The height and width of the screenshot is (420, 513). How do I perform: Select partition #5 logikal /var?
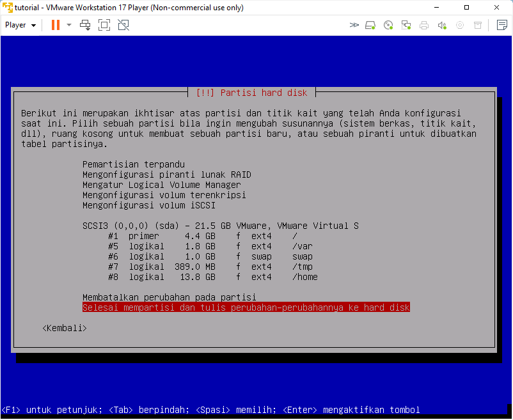click(210, 247)
